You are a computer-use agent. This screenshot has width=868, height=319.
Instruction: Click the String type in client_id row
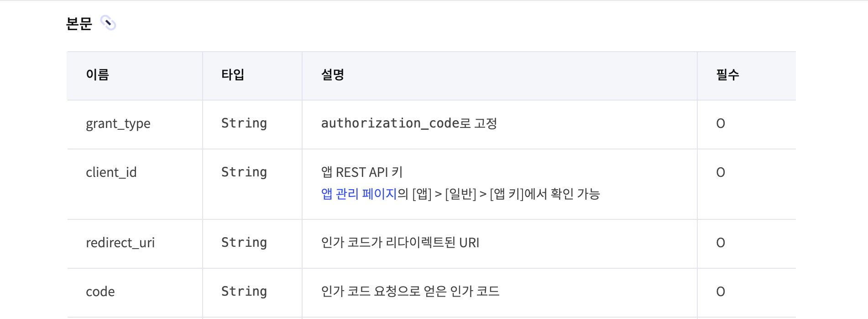244,172
